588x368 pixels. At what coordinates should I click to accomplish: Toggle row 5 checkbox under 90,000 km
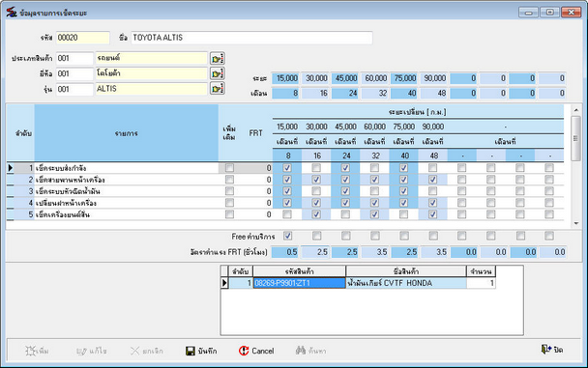[x=432, y=214]
